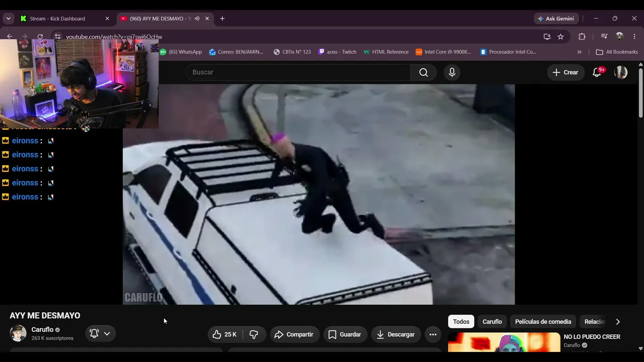The width and height of the screenshot is (644, 362).
Task: Open the Caruflo channel avatar
Action: 18,333
